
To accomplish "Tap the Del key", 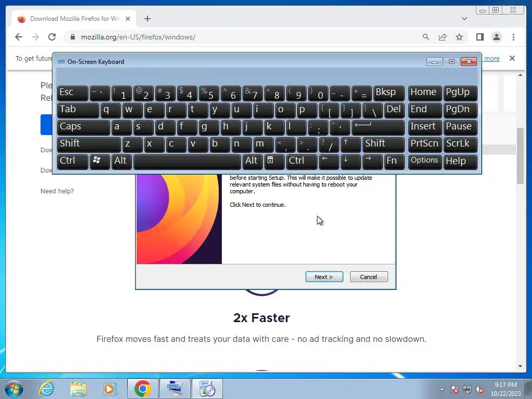I will (x=394, y=110).
